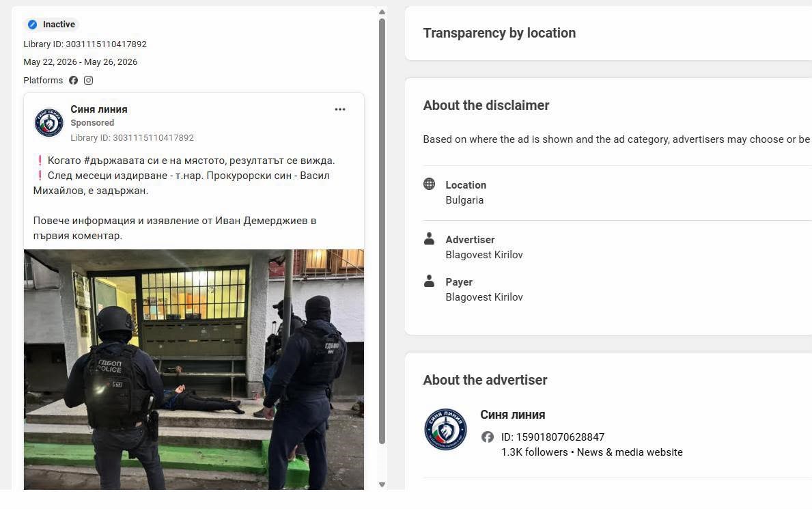Click the Instagram platform icon
The image size is (812, 509).
click(89, 81)
